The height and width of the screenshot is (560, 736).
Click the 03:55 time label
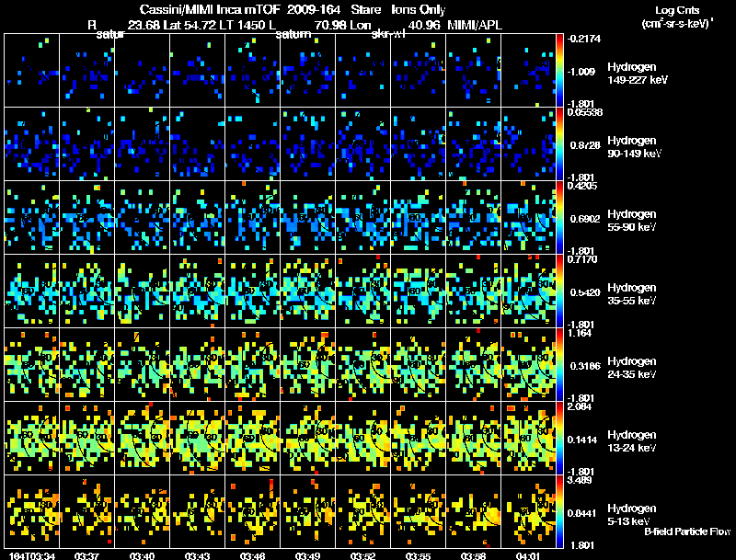(x=419, y=556)
